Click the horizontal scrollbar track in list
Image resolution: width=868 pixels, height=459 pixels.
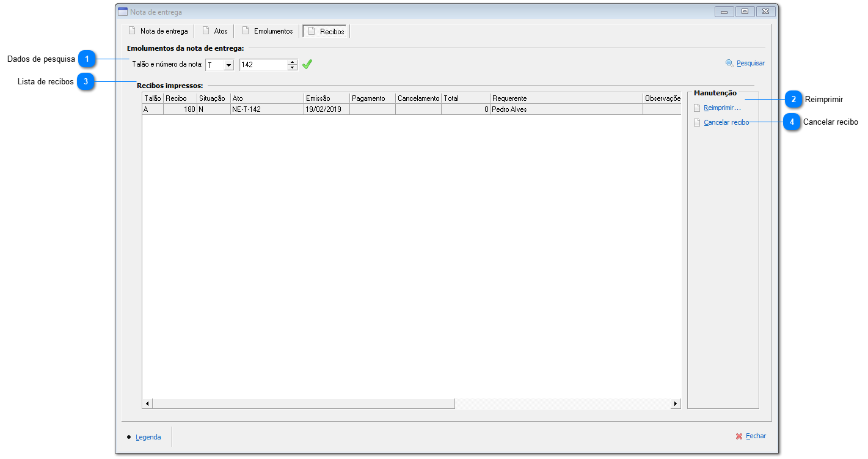click(x=562, y=403)
